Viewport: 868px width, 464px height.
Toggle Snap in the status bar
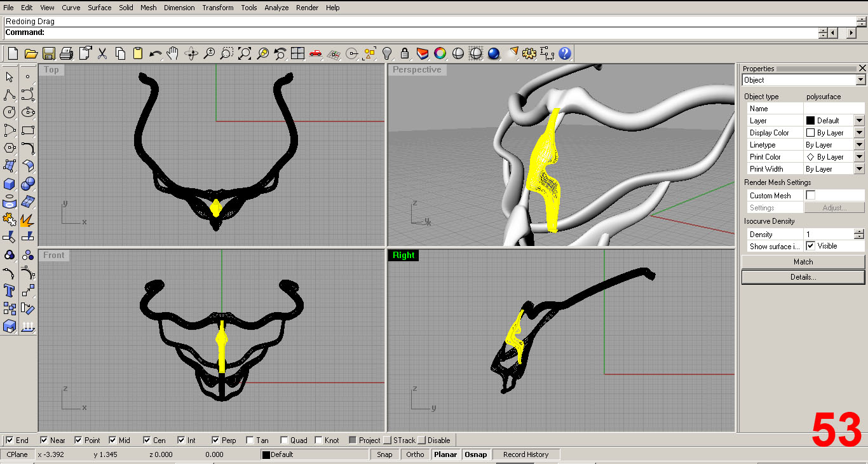384,454
